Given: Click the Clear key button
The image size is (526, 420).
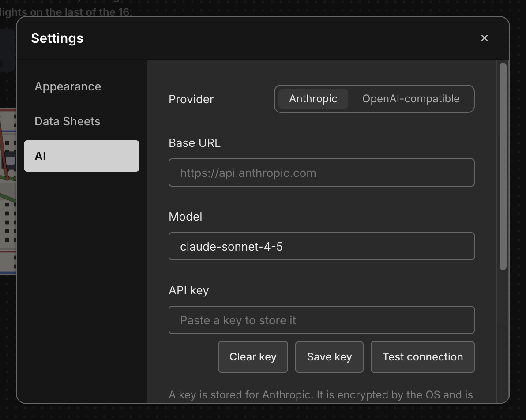Looking at the screenshot, I should (x=253, y=357).
